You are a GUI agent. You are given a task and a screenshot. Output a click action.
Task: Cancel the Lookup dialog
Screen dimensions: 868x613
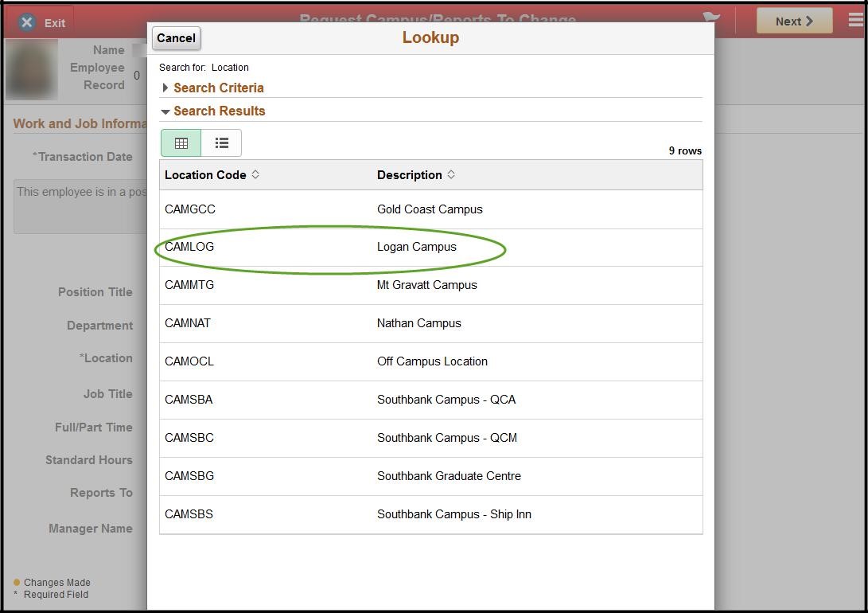pyautogui.click(x=176, y=38)
